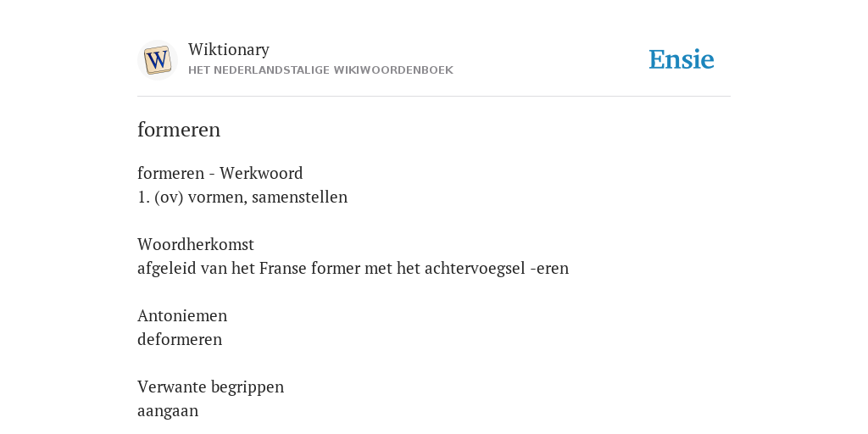Click the '(ov)' abbreviation in the definition

click(169, 197)
